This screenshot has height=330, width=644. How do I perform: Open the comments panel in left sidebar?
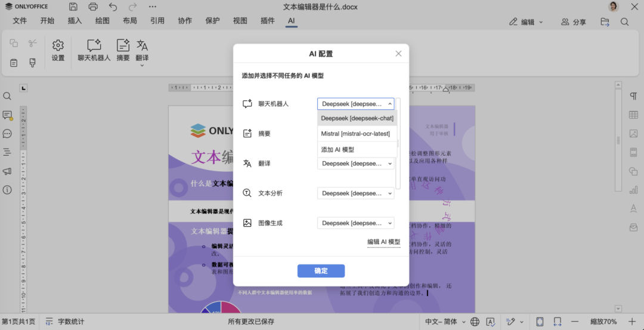(7, 115)
